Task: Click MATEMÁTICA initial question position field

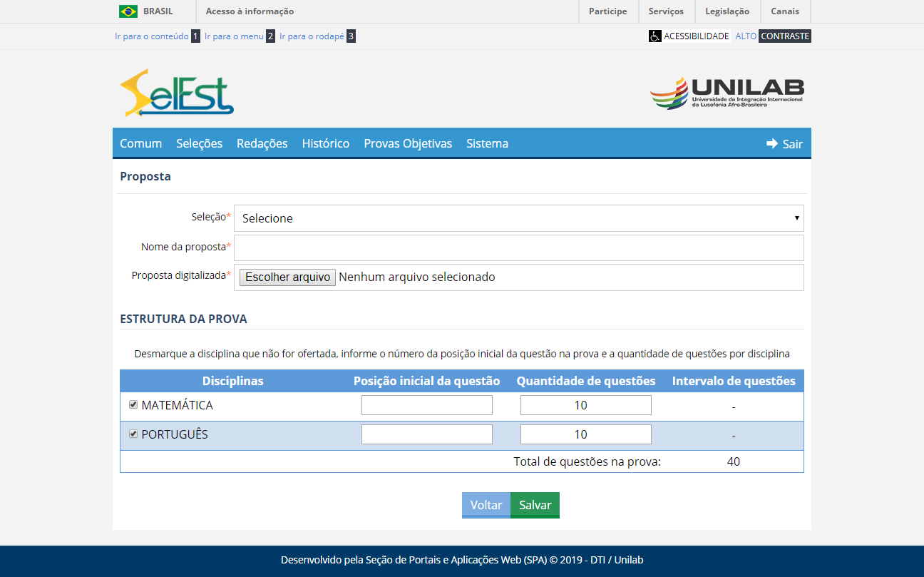Action: tap(426, 405)
